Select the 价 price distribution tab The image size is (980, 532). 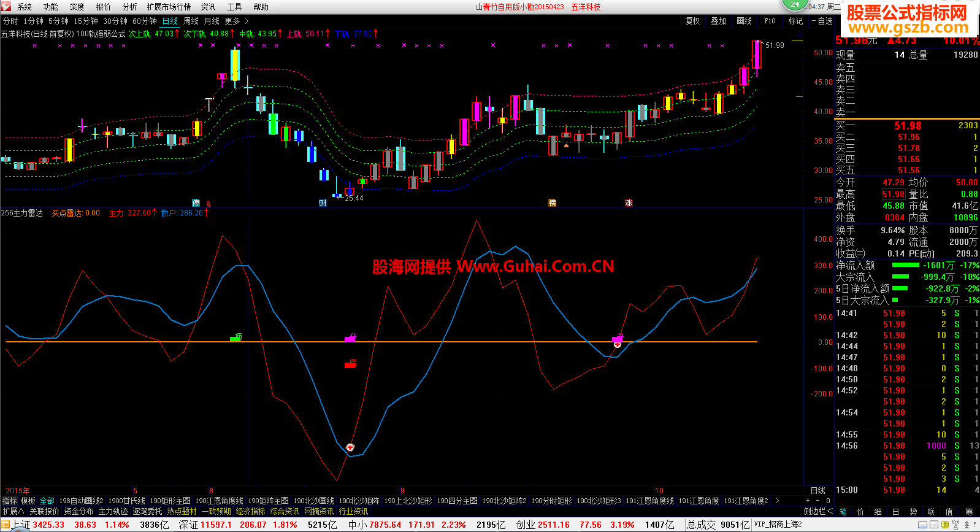[860, 511]
